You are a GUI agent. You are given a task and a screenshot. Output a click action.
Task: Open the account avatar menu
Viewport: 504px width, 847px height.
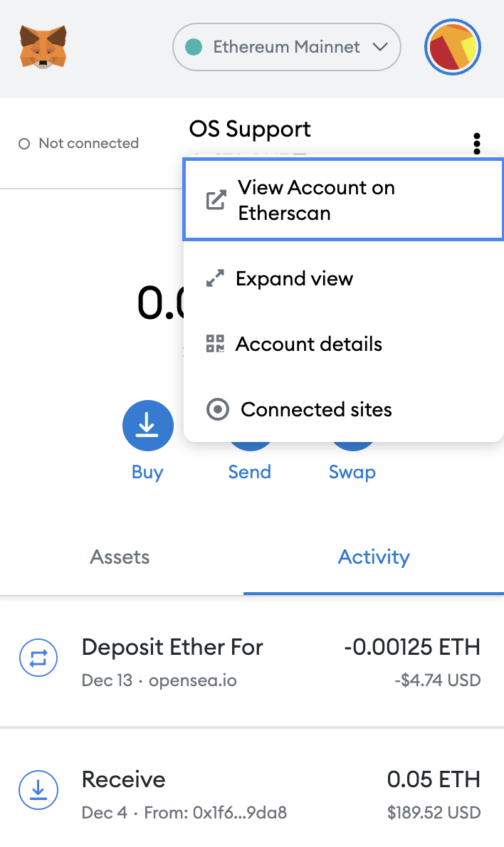pyautogui.click(x=453, y=48)
